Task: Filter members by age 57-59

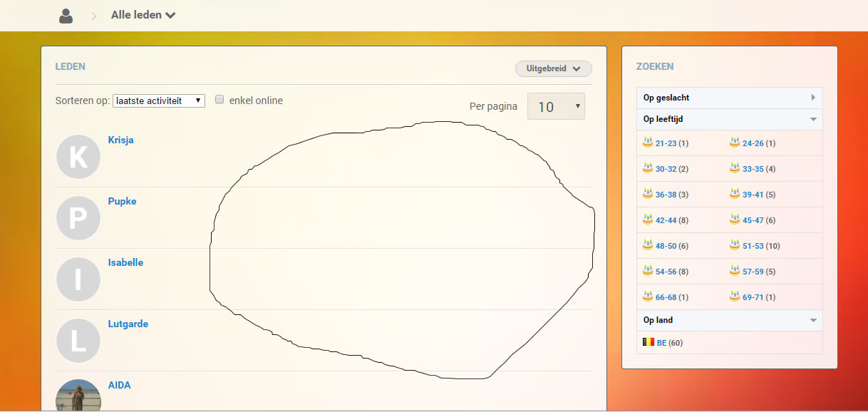Action: tap(753, 272)
